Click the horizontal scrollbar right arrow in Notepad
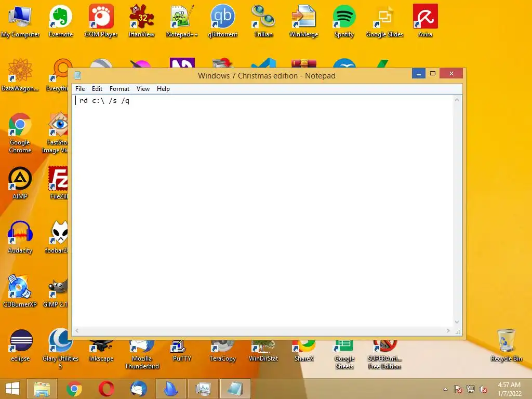Screen dimensions: 532x399 point(448,330)
